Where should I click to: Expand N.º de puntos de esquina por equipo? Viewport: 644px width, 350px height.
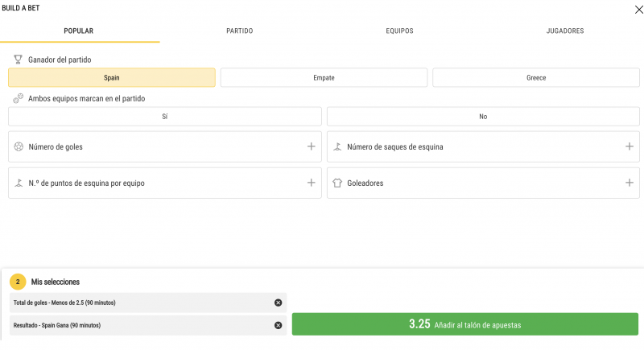tap(311, 183)
